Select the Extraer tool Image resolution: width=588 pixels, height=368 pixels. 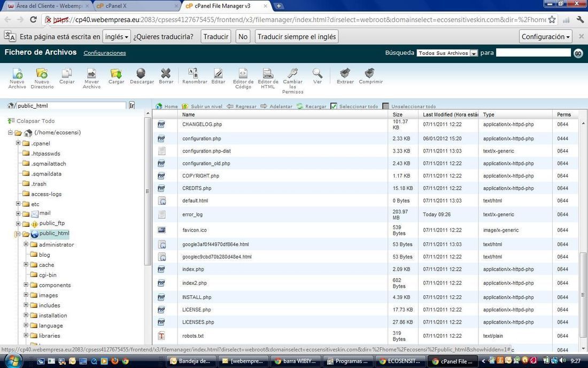coord(345,76)
